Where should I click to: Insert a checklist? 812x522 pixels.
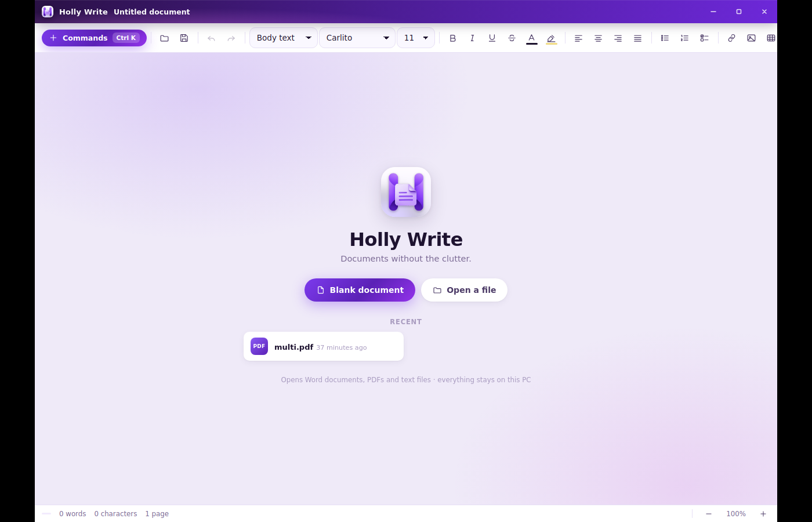click(704, 38)
